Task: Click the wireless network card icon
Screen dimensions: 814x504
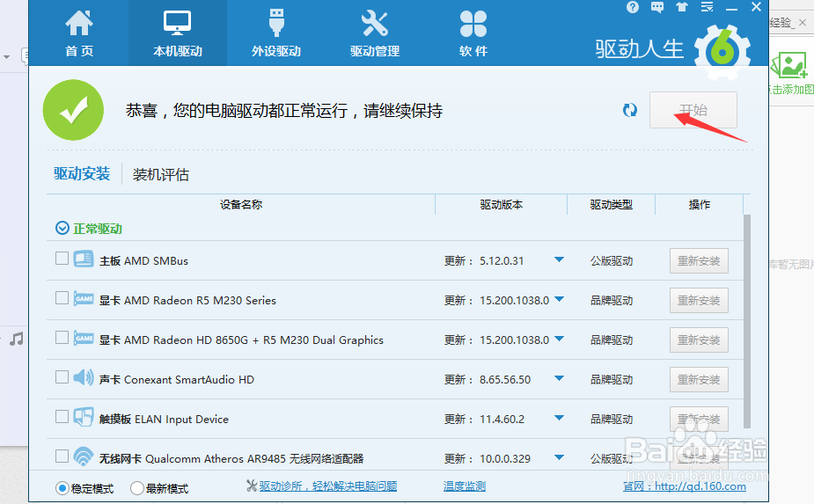Action: tap(84, 457)
